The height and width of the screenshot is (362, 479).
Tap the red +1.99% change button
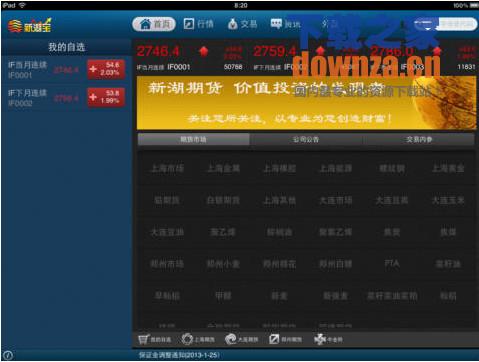pos(106,97)
